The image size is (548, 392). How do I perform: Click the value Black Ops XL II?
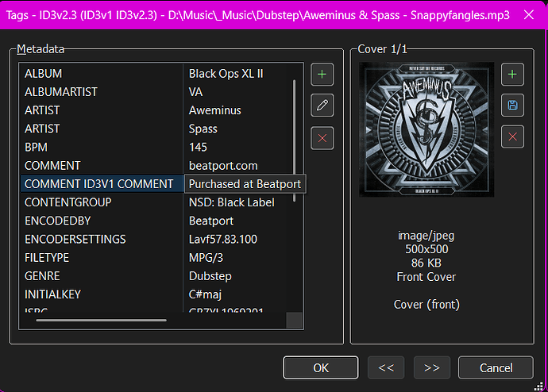tap(226, 74)
